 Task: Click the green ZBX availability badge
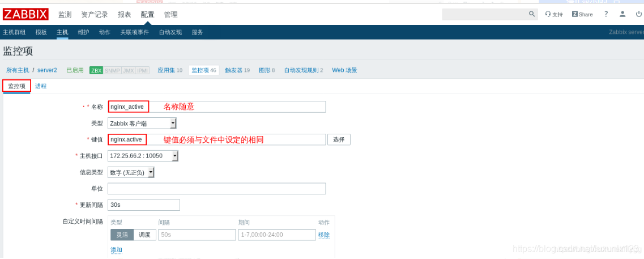coord(96,70)
